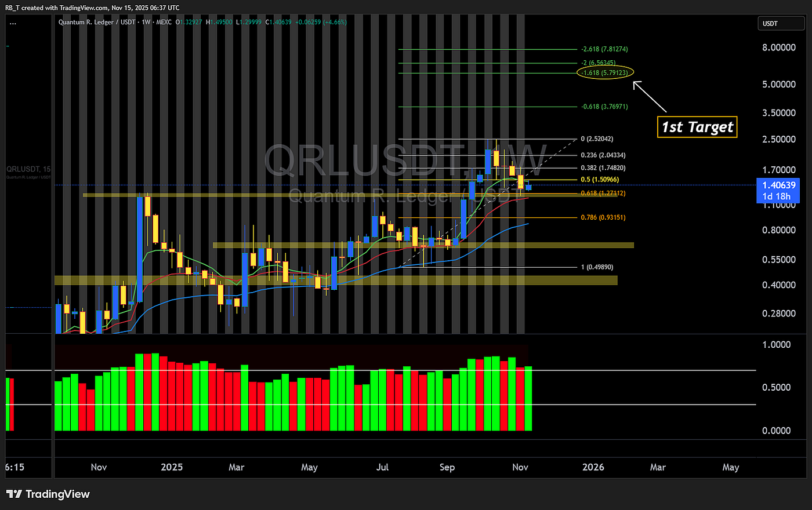Select the -2.618 (7.81274) Fibonacci label
The image size is (812, 510).
[x=604, y=49]
